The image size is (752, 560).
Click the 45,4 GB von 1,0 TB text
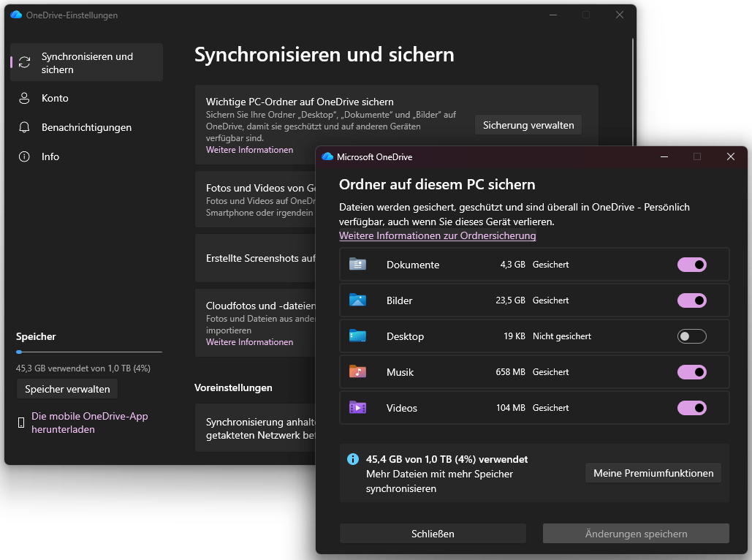coord(447,459)
